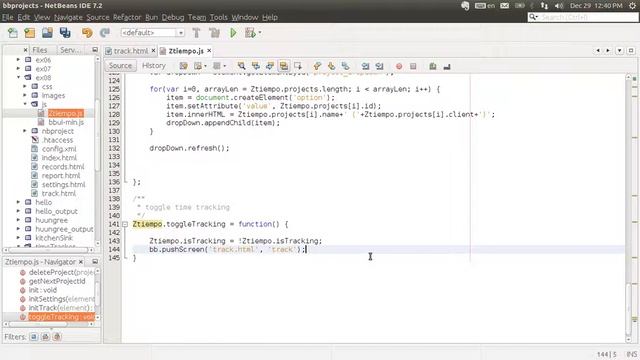Collapse toggleTracking function fold marker
640x360 pixels.
pyautogui.click(x=125, y=224)
